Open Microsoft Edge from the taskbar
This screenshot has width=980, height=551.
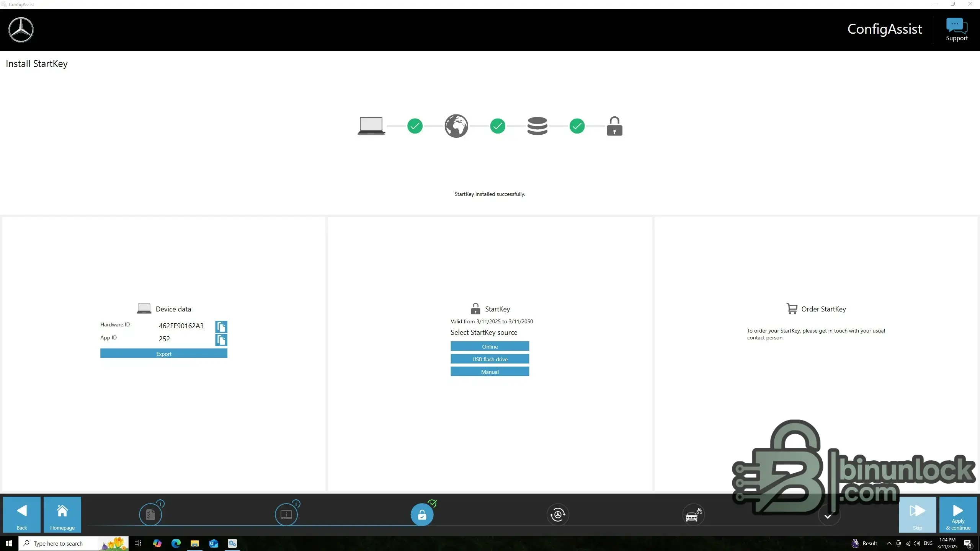pyautogui.click(x=176, y=543)
